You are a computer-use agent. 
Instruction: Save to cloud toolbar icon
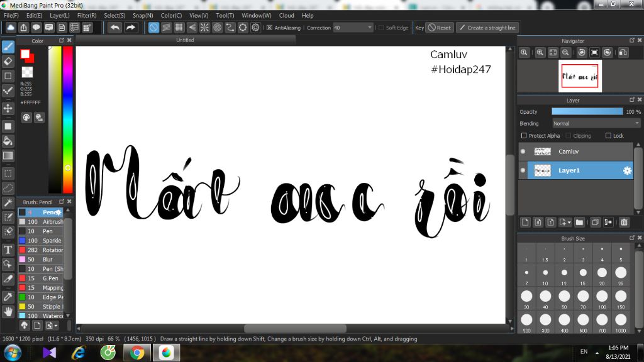(10, 28)
